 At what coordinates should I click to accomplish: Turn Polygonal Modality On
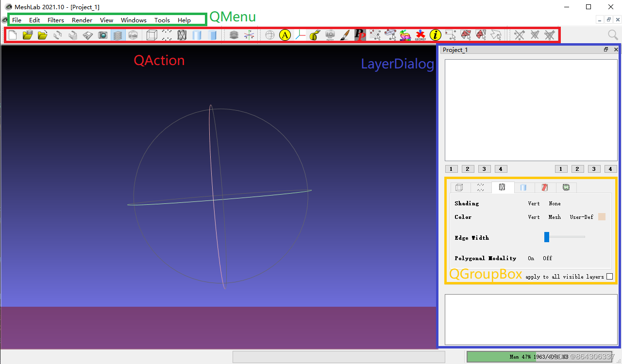531,258
